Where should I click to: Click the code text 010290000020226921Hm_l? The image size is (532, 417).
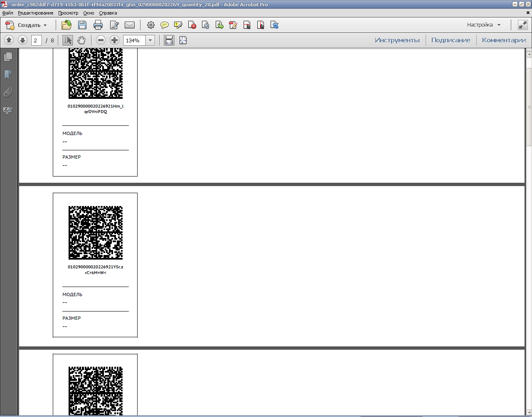(x=96, y=106)
